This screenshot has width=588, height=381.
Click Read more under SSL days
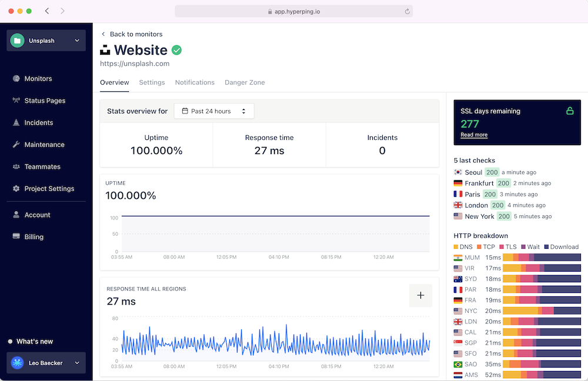pyautogui.click(x=473, y=135)
